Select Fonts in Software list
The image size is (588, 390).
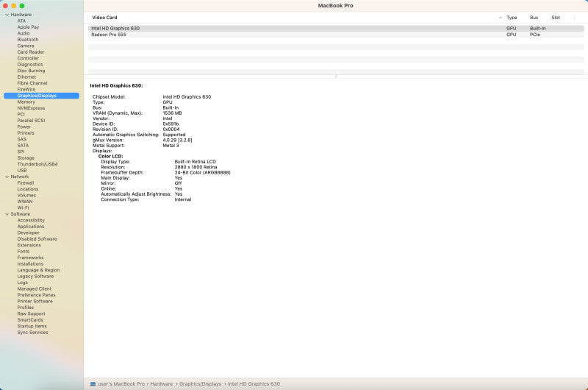pyautogui.click(x=24, y=252)
